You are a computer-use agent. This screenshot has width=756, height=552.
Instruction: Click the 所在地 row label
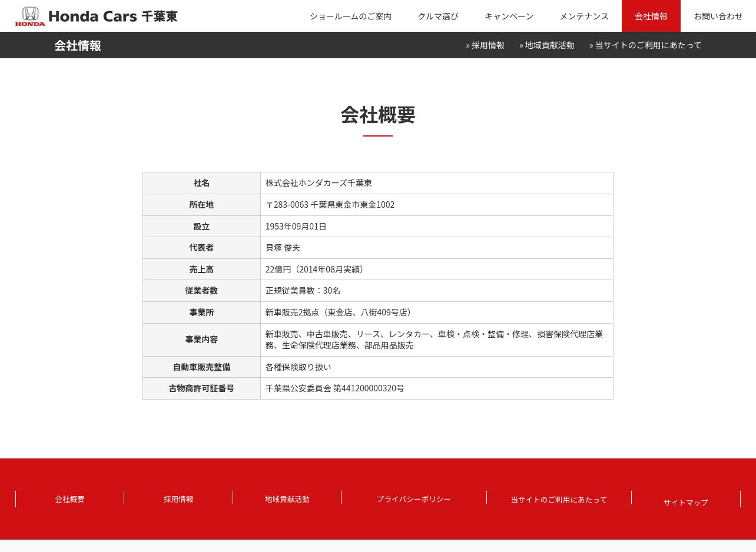pyautogui.click(x=201, y=205)
